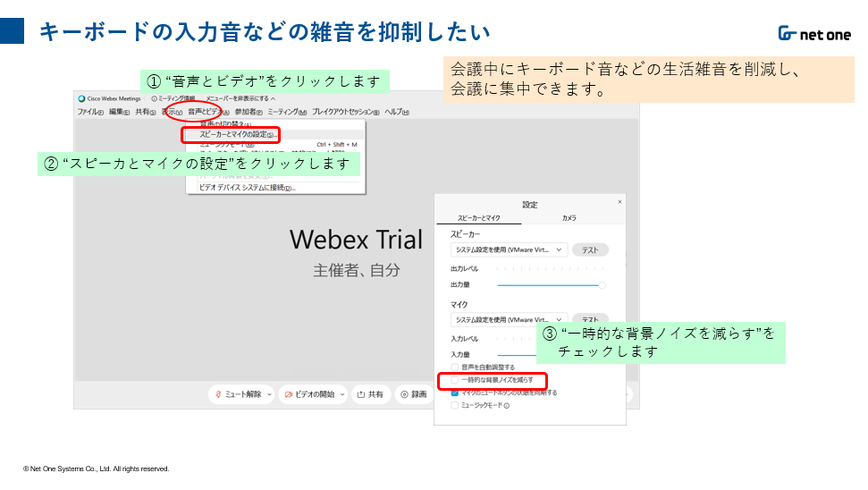Click the ミュート解除 unmute button

click(x=238, y=394)
